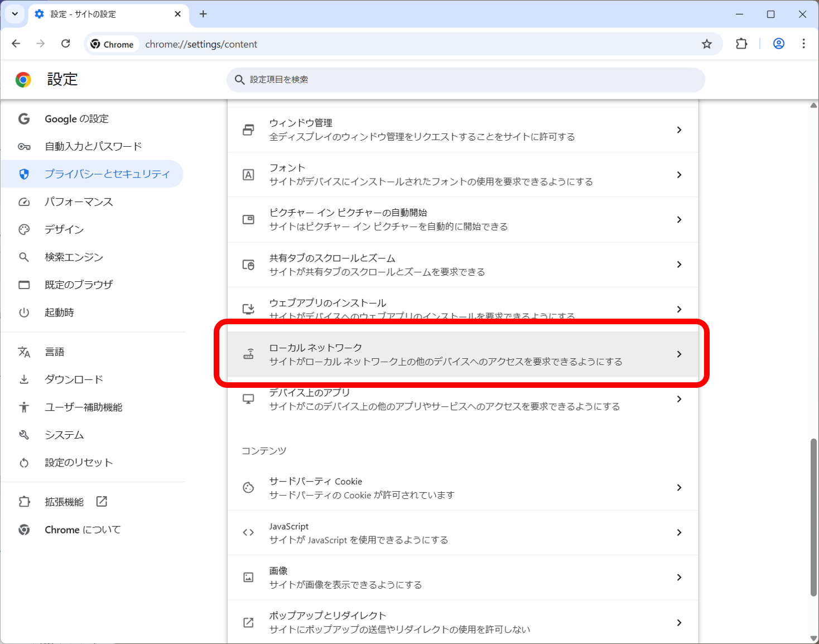Click the shield icon for privacy
Viewport: 819px width, 644px height.
24,174
